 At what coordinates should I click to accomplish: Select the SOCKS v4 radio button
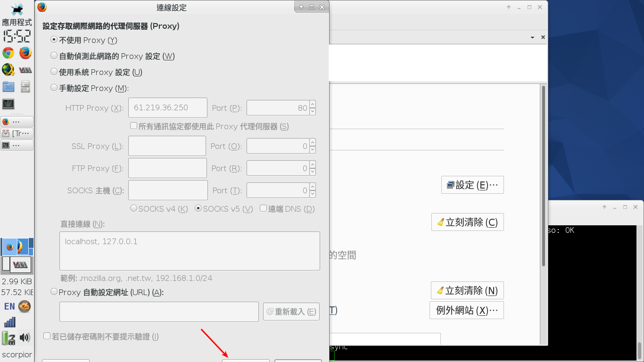click(159, 209)
